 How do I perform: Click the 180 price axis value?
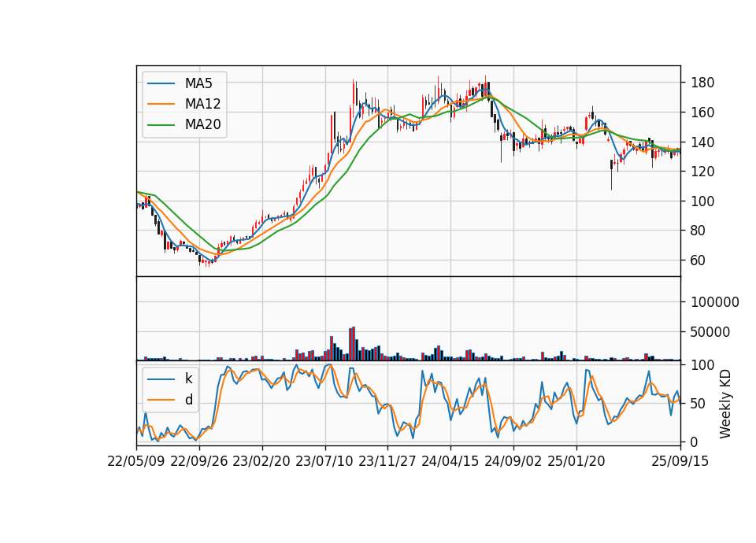702,83
